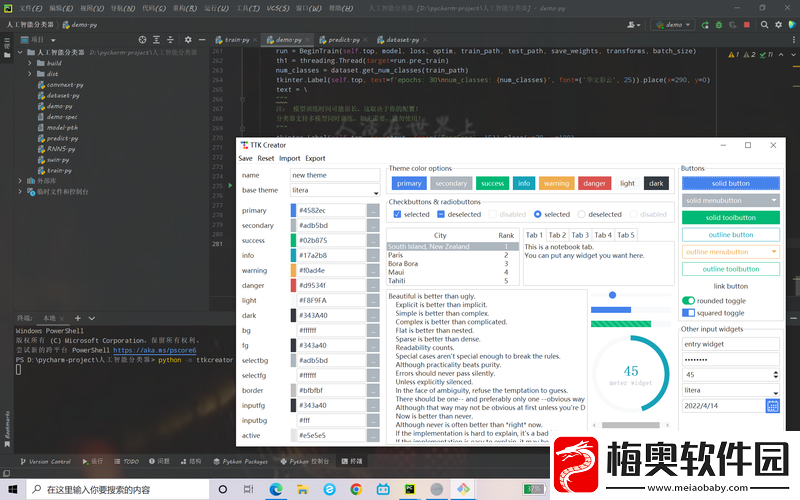Viewport: 800px width, 500px height.
Task: Click the outline button
Action: [731, 235]
